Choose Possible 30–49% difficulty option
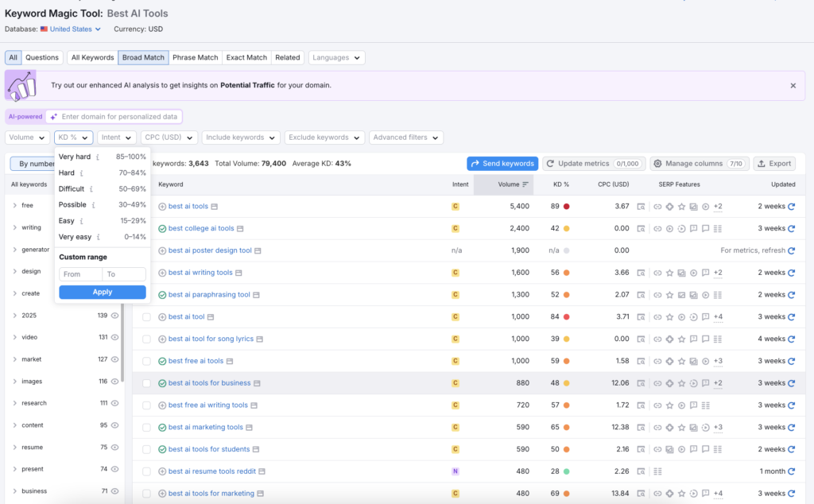Viewport: 814px width, 504px height. (103, 205)
